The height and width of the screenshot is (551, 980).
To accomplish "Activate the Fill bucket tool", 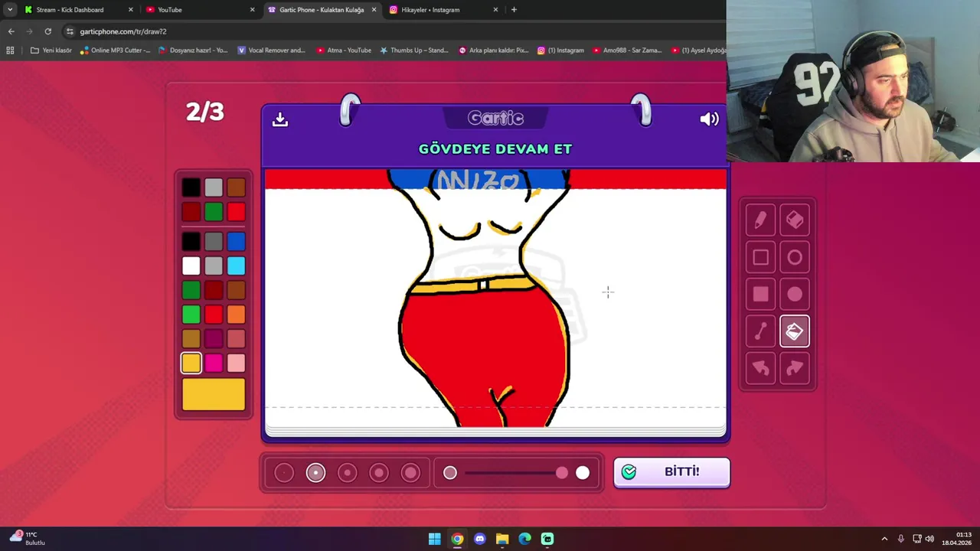I will 795,331.
